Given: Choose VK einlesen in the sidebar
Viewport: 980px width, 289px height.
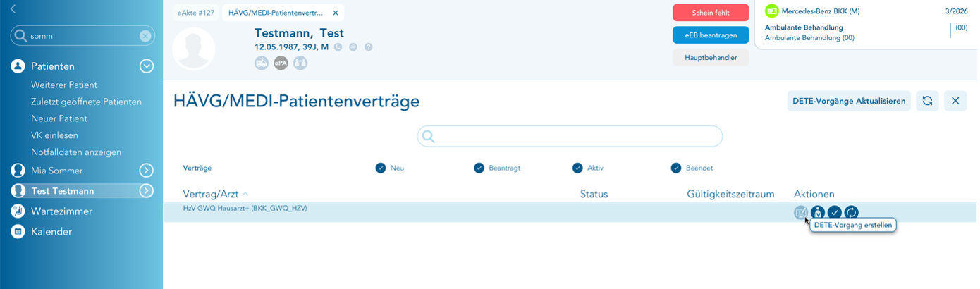Looking at the screenshot, I should pyautogui.click(x=54, y=135).
